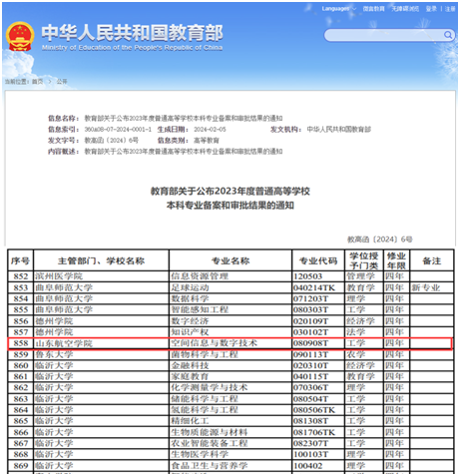Image resolution: width=460 pixels, height=476 pixels.
Task: Click row number 869
Action: 21,466
